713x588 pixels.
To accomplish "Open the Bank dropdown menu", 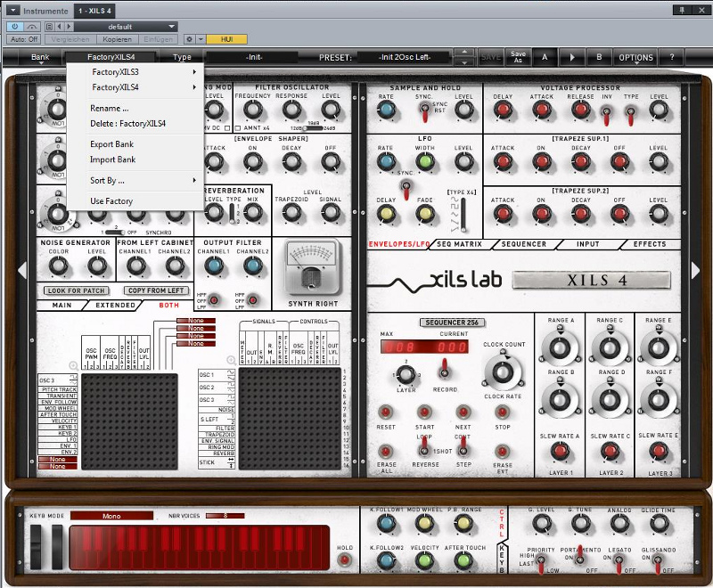I will pos(40,57).
